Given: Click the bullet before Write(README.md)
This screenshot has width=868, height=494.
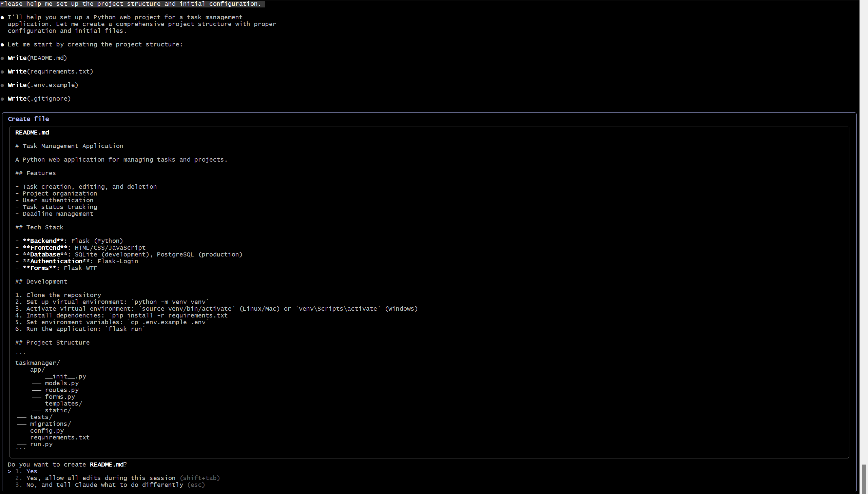Looking at the screenshot, I should pos(3,58).
